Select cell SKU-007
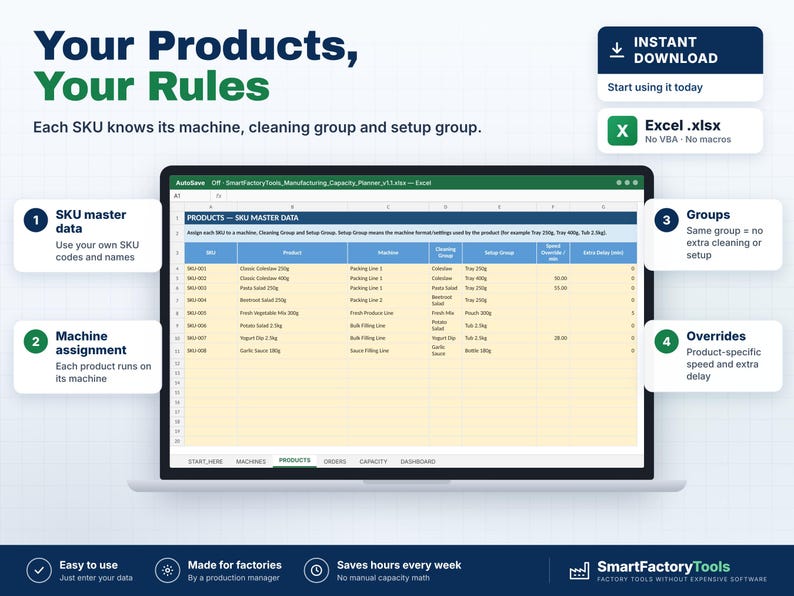 (211, 338)
